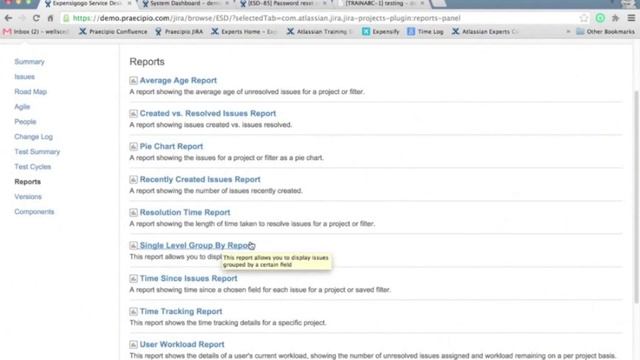Click the Created vs. Resolved Issues Report icon
Image resolution: width=640 pixels, height=360 pixels.
pos(133,113)
